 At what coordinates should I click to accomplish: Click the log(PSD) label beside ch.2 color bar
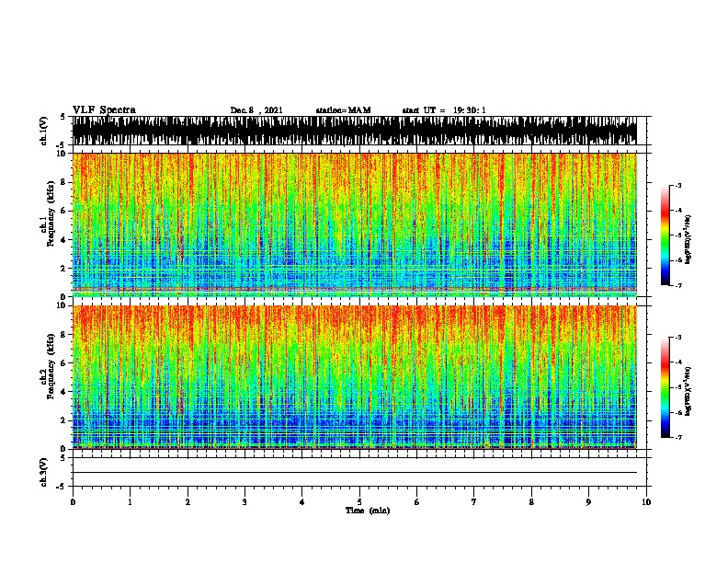pyautogui.click(x=688, y=392)
